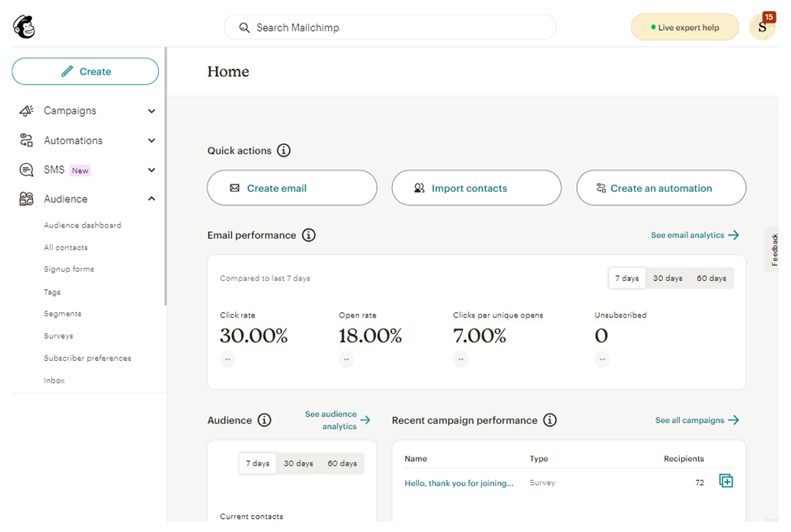Select 30 days in Audience card
This screenshot has height=532, width=791.
tap(298, 463)
